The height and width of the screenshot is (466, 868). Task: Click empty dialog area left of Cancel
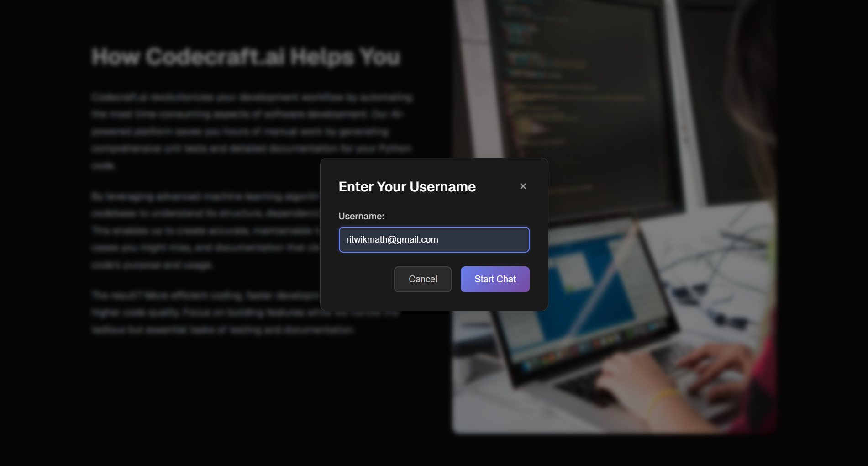point(365,279)
